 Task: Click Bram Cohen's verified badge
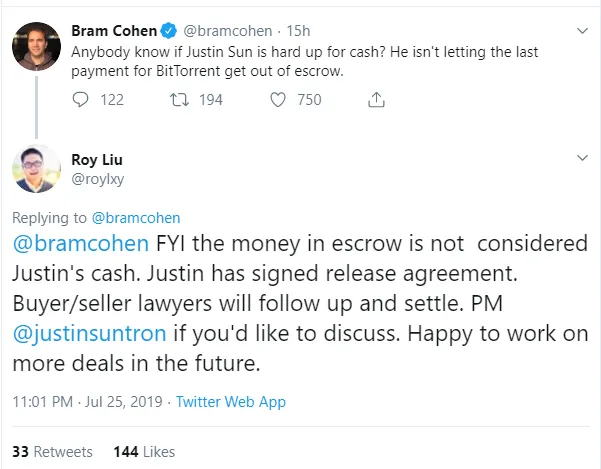click(172, 30)
